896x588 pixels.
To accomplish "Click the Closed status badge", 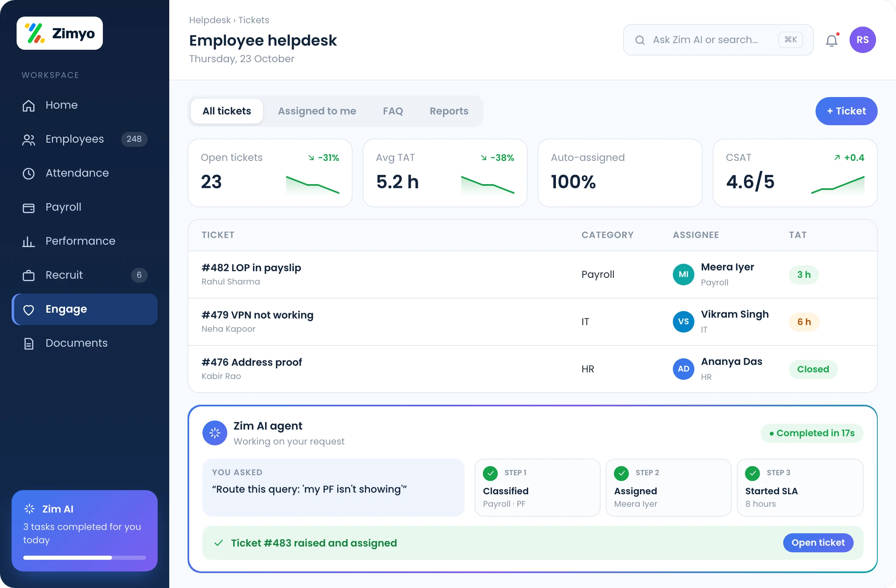I will (813, 369).
